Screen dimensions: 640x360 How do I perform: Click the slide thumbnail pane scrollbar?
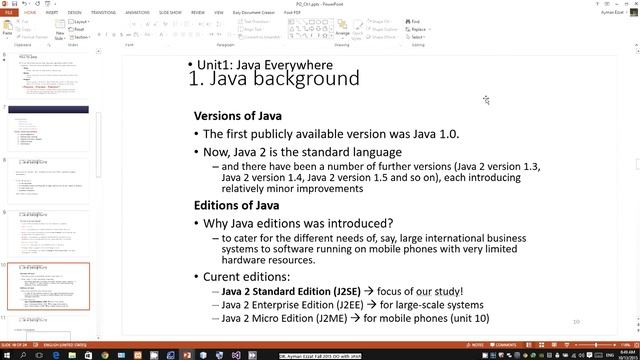(98, 144)
